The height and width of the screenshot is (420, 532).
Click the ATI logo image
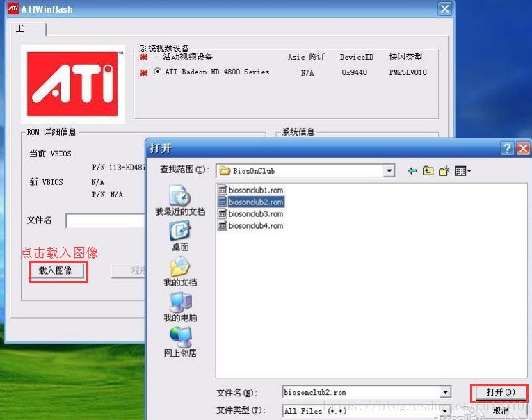click(x=72, y=84)
